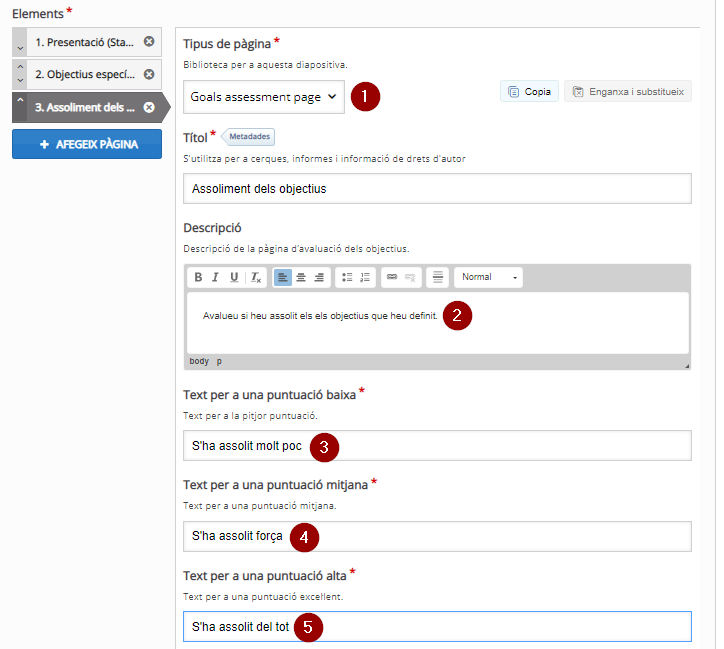Toggle italic formatting in description editor
Viewport: 724px width, 649px height.
pos(216,277)
